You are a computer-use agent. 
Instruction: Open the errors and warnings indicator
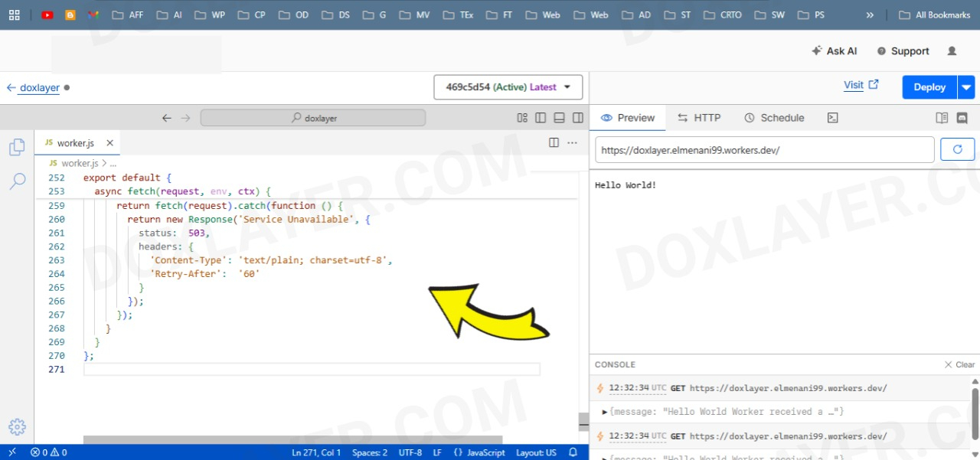tap(48, 452)
